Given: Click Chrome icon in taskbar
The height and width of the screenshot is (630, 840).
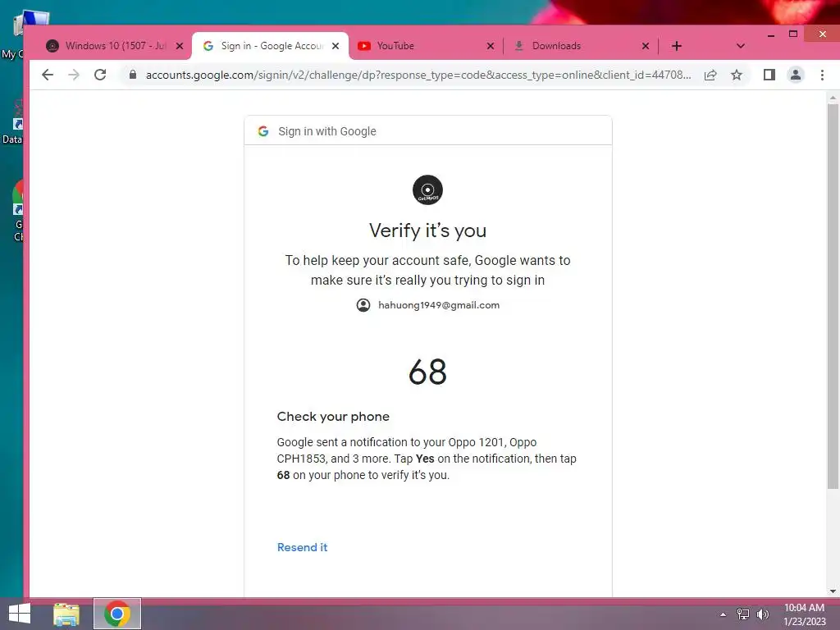Looking at the screenshot, I should point(117,614).
